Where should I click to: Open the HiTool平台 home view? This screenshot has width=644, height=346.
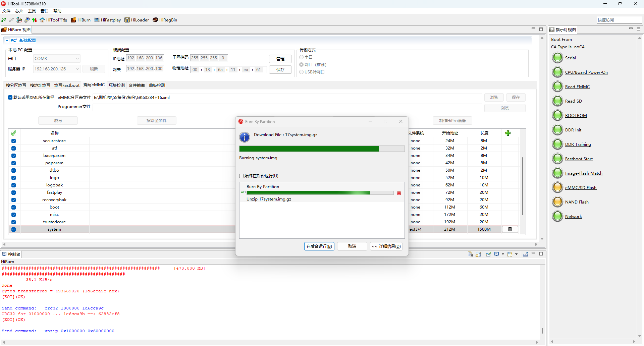(x=53, y=20)
